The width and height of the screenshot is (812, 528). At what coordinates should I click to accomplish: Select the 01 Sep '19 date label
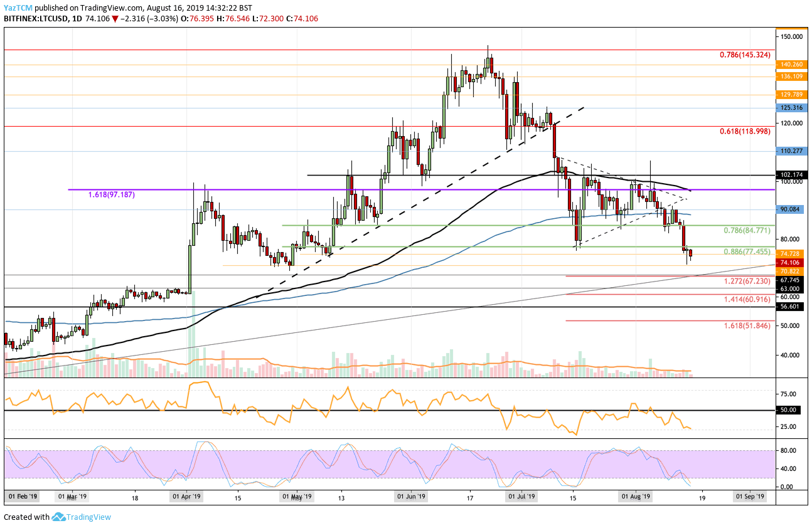click(x=750, y=497)
